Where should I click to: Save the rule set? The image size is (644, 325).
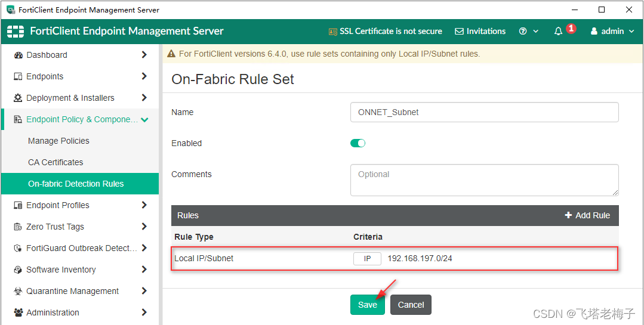[368, 305]
